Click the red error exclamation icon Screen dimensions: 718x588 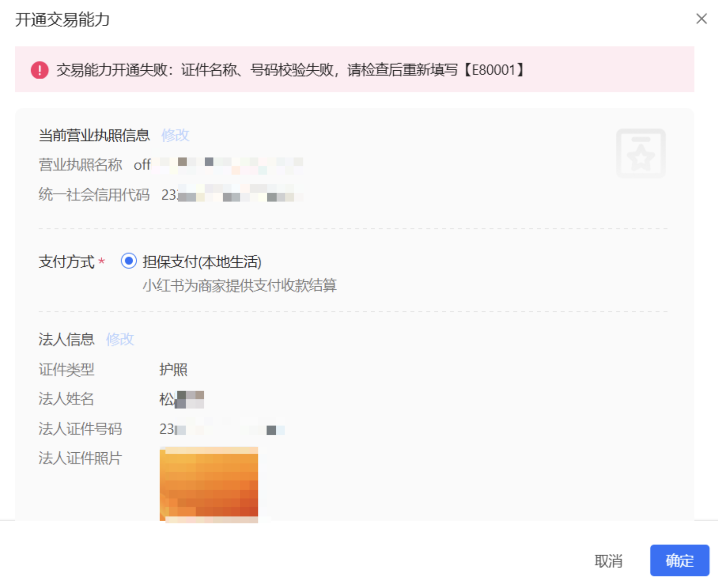[x=39, y=70]
